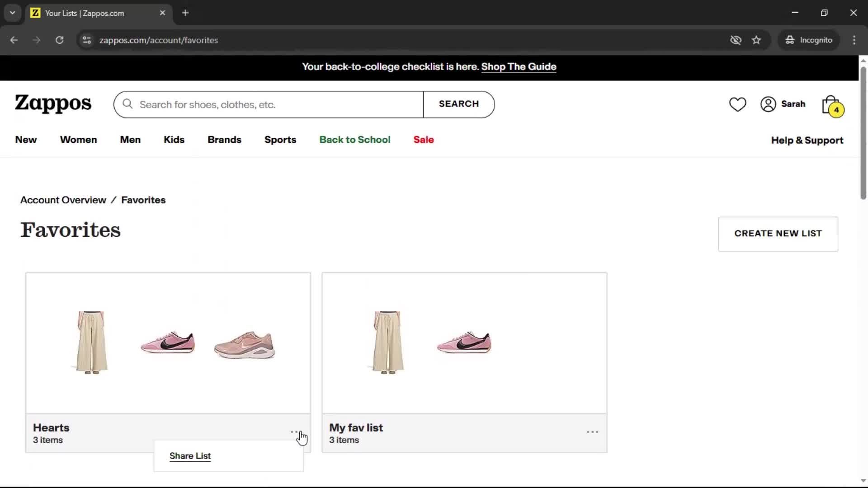The image size is (868, 488).
Task: Click pink Nike sneaker in My fav list
Action: 464,342
